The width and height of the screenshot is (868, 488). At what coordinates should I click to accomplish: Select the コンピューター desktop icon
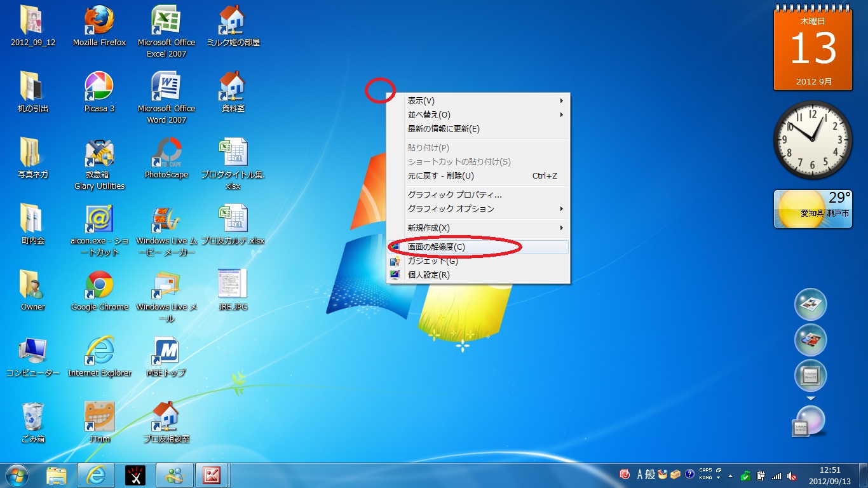tap(33, 357)
